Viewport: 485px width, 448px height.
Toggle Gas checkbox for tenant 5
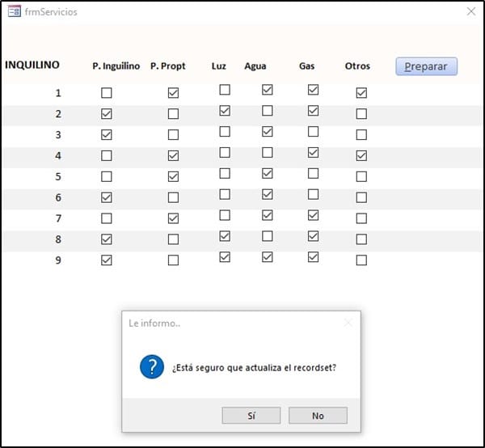pyautogui.click(x=313, y=174)
